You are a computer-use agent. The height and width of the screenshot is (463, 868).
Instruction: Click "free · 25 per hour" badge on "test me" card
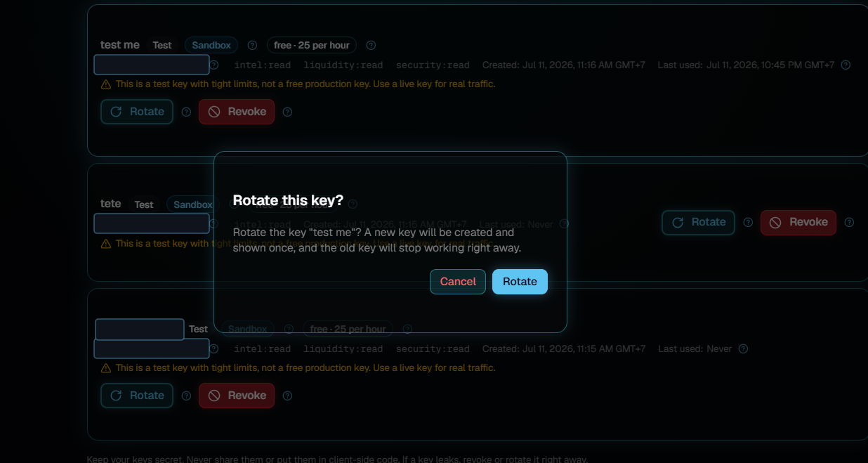(312, 45)
